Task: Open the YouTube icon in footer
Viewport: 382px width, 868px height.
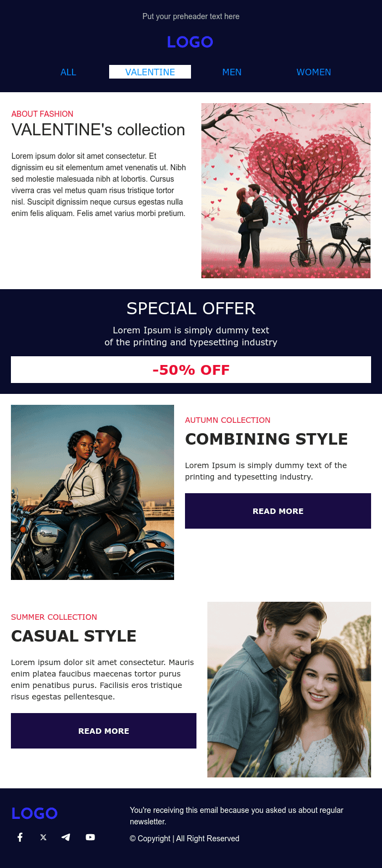Action: tap(90, 837)
